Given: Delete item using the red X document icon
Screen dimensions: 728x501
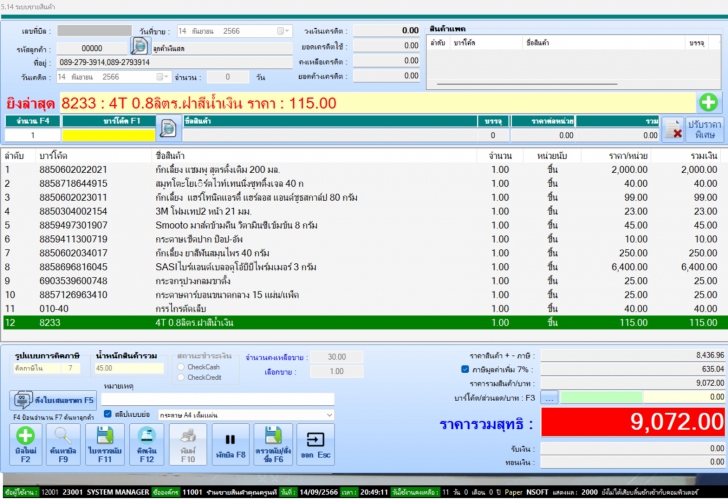Looking at the screenshot, I should pos(673,129).
